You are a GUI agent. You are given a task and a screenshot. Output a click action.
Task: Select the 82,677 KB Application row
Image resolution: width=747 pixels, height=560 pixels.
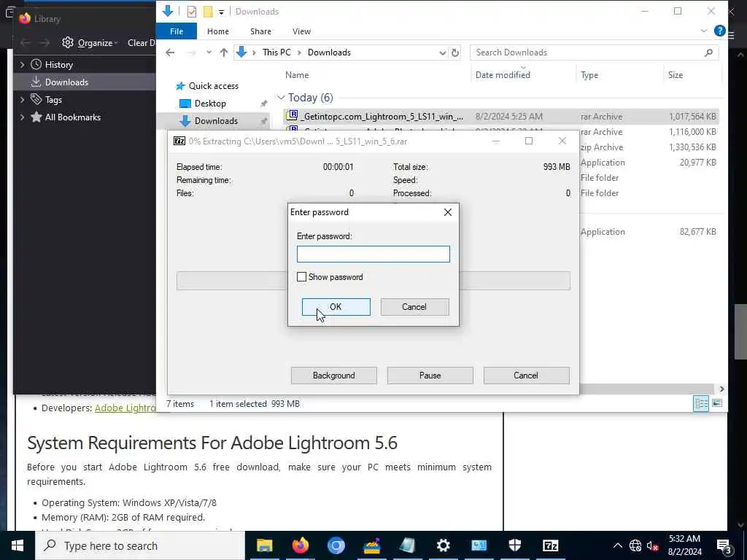pyautogui.click(x=649, y=232)
